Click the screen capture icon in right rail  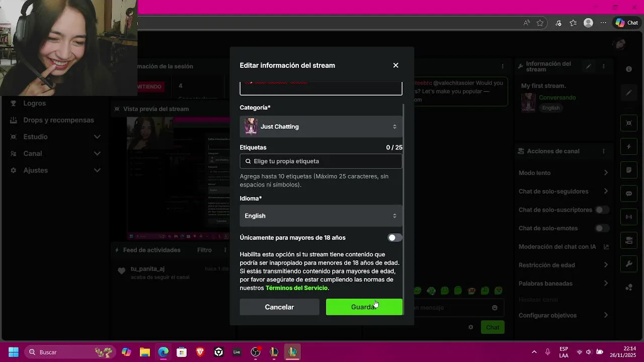tap(629, 123)
